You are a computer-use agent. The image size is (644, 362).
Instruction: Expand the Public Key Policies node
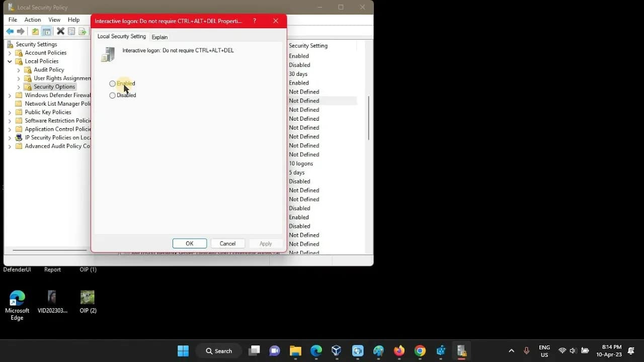[9, 112]
